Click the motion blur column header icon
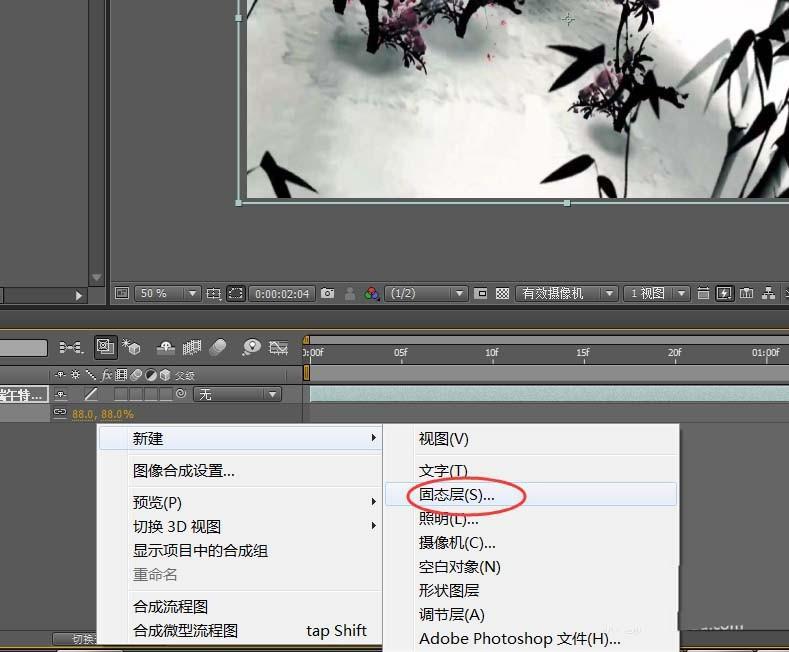Image resolution: width=789 pixels, height=652 pixels. coord(136,375)
